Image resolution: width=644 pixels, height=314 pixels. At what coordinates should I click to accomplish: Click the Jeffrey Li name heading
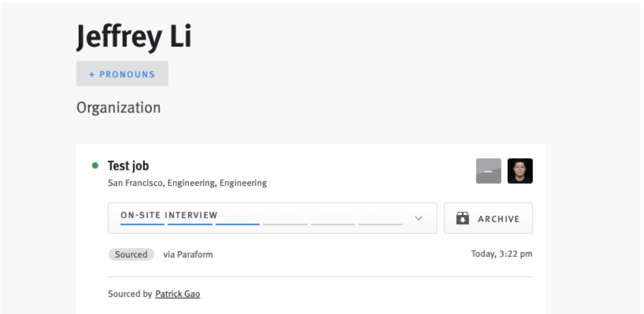point(134,37)
